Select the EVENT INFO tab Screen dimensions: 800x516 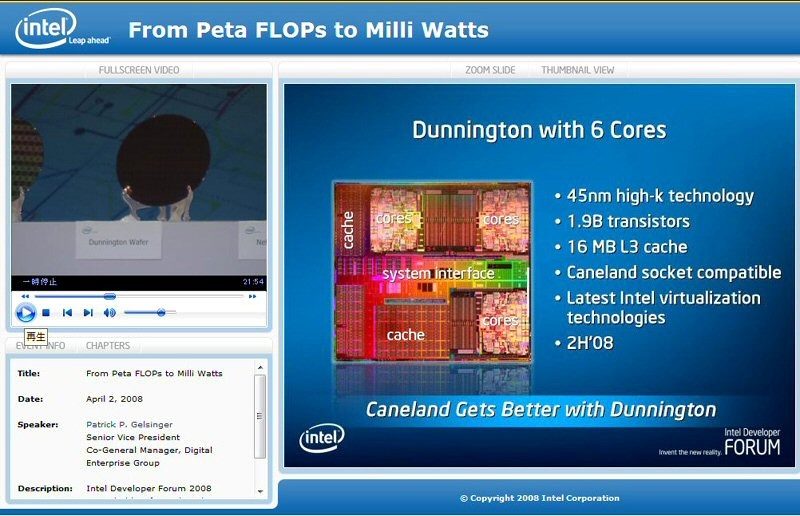tap(40, 346)
